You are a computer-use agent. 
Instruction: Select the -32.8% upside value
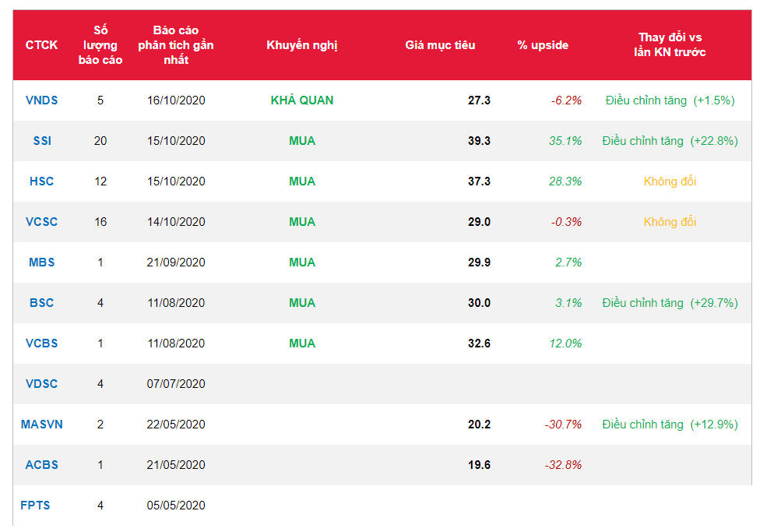[x=563, y=465]
